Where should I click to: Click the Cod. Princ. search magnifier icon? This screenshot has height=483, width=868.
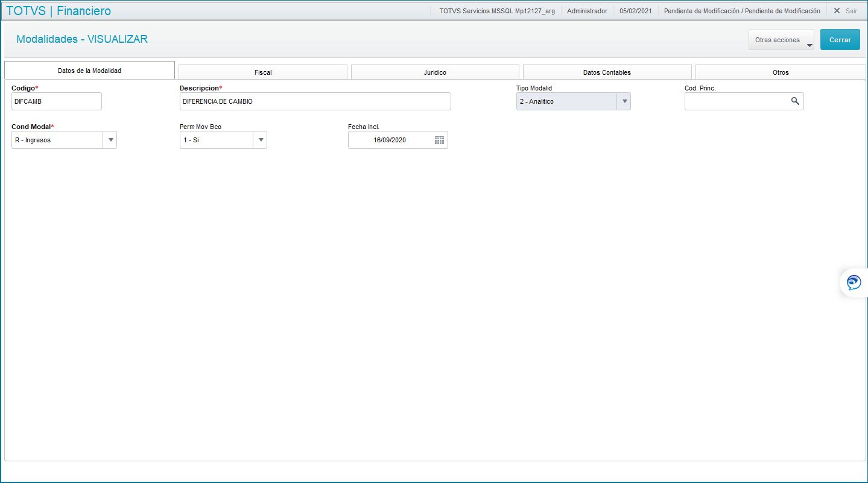point(795,101)
